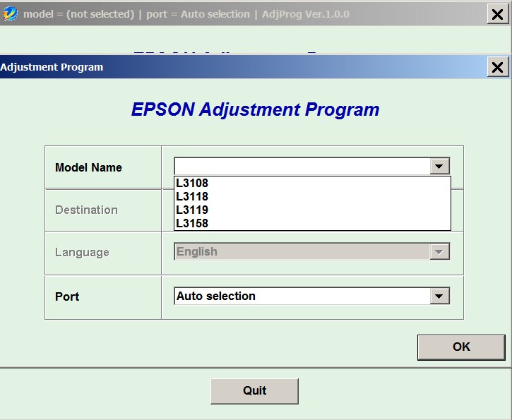Click the main window title bar text
Image resolution: width=512 pixels, height=420 pixels.
coord(186,14)
